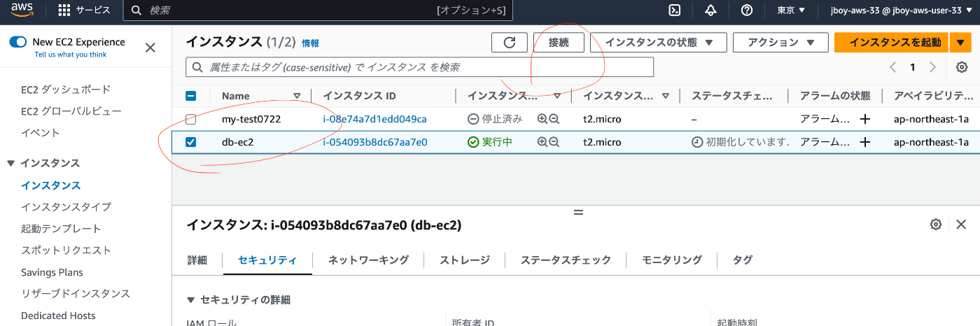Sort by instance state column arrow
The image size is (980, 326).
[557, 97]
